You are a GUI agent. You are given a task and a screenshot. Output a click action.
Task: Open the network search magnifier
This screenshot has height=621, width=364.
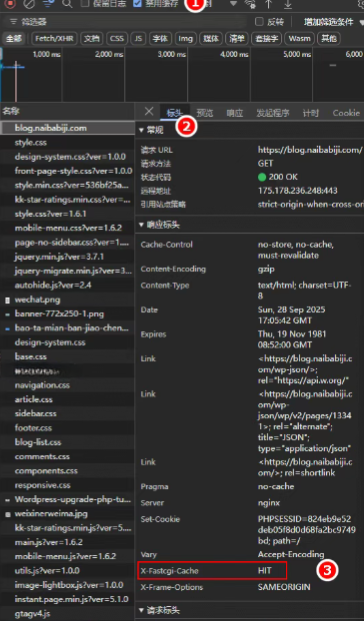point(67,4)
